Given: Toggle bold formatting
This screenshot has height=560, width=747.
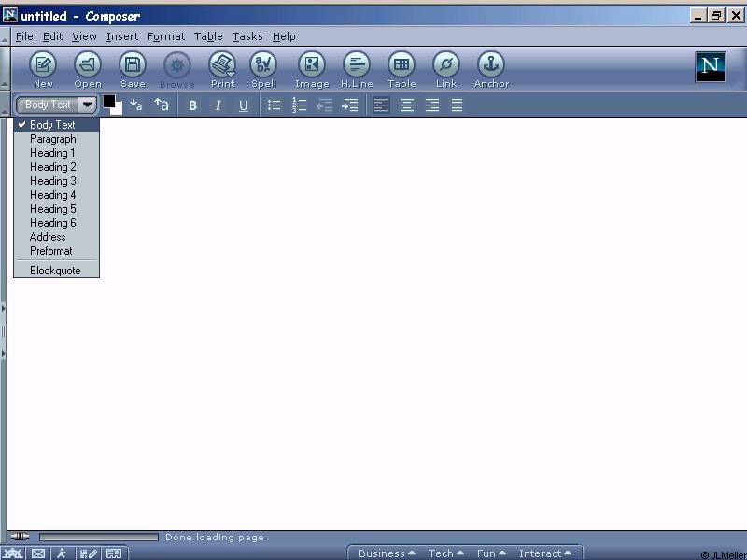Looking at the screenshot, I should 192,105.
